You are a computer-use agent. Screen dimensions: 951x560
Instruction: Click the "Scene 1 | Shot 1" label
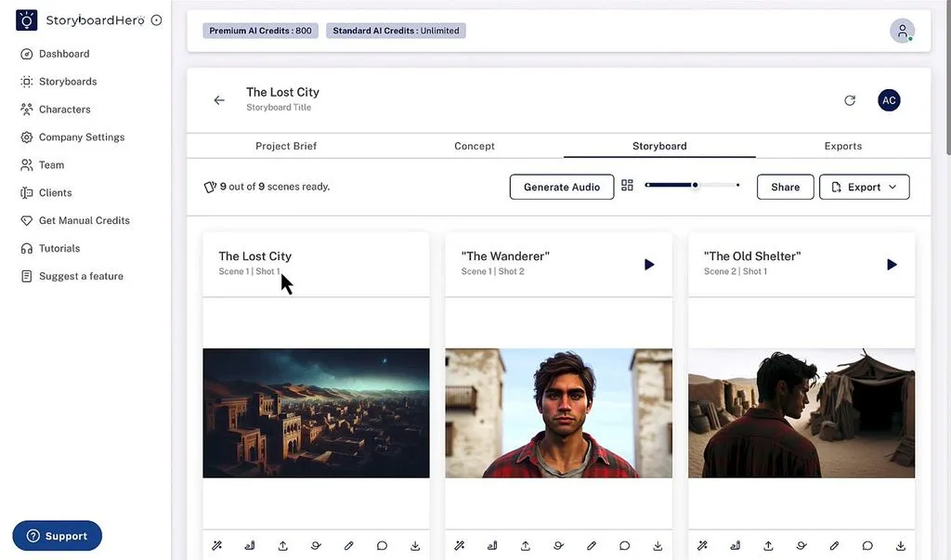[x=249, y=271]
